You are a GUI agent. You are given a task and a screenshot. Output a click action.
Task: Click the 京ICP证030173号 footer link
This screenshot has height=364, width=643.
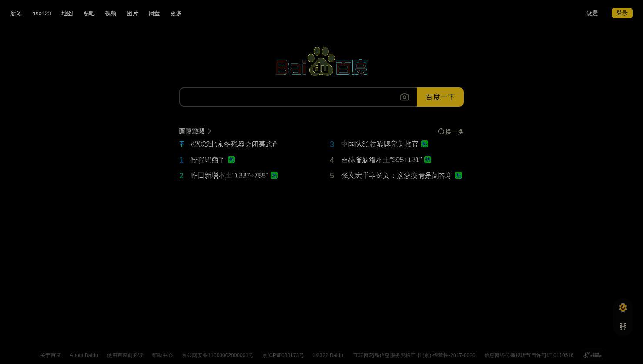283,355
